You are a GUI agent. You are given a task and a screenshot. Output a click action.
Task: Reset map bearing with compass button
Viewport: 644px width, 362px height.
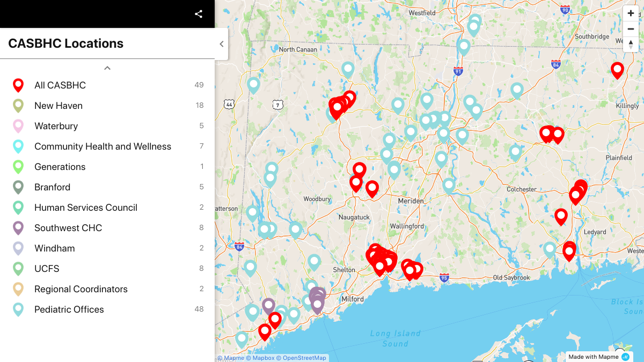pos(631,44)
